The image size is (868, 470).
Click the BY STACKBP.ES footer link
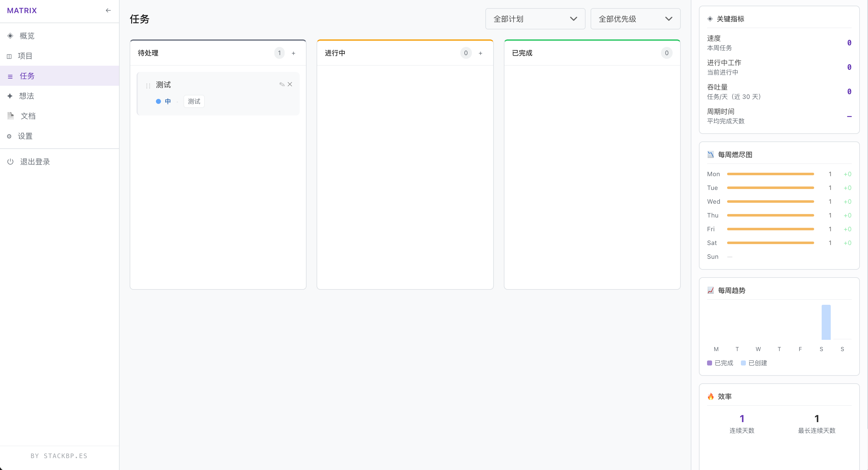(x=59, y=456)
